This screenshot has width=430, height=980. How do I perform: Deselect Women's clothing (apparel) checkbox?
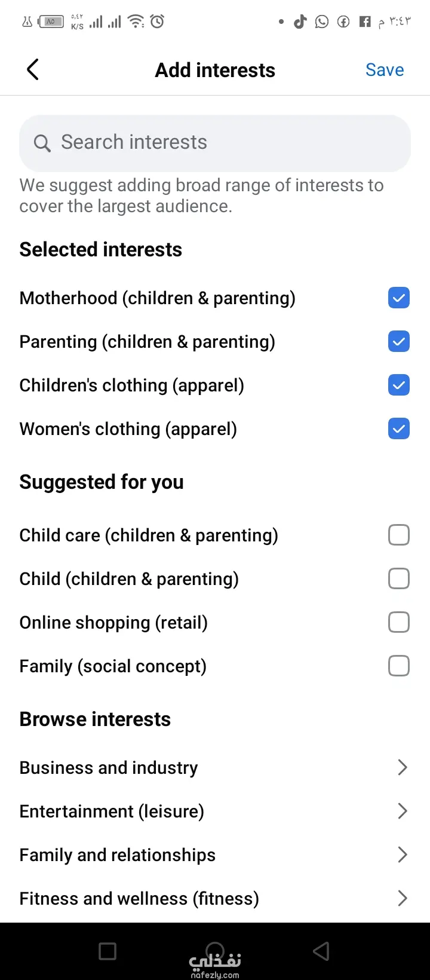click(x=398, y=428)
